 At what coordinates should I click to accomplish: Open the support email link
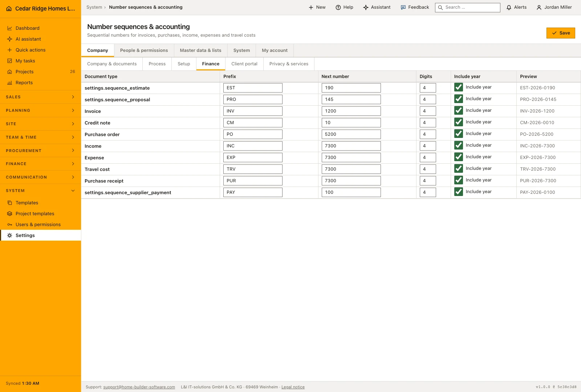[x=139, y=387]
